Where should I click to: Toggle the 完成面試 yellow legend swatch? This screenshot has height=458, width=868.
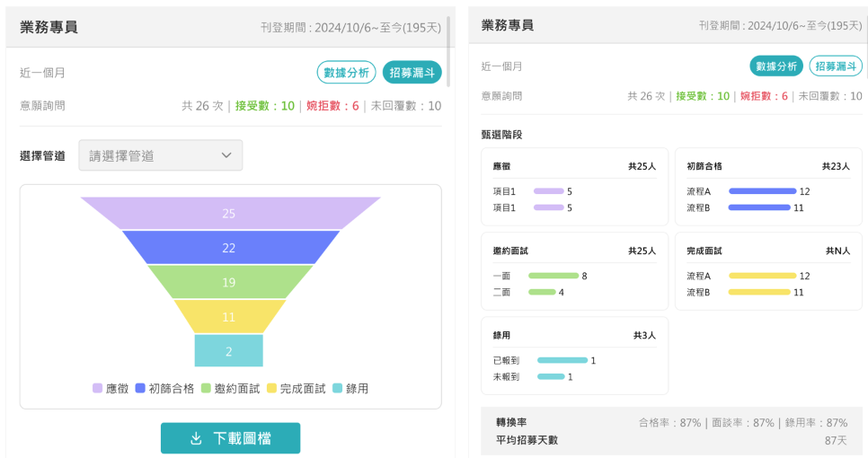coord(271,388)
